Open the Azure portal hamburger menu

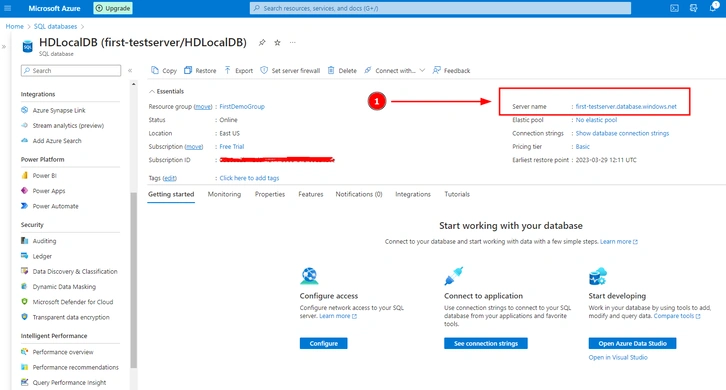7,8
